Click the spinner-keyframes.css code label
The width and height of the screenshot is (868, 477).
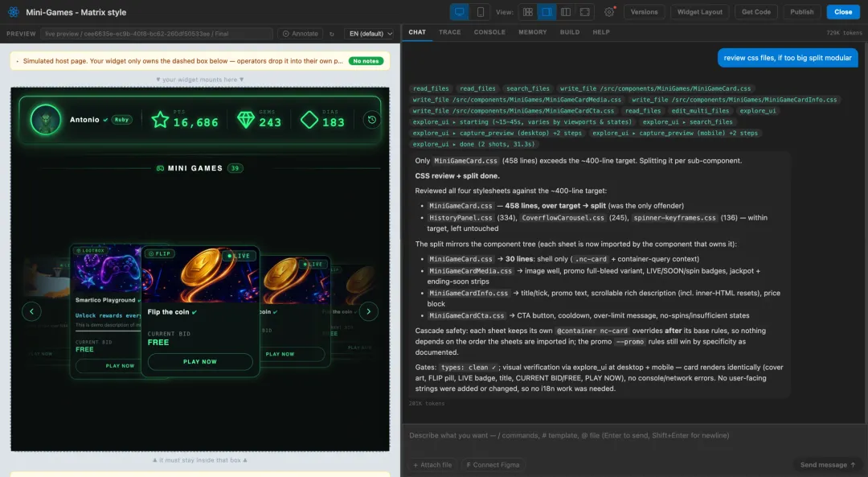[x=675, y=218]
